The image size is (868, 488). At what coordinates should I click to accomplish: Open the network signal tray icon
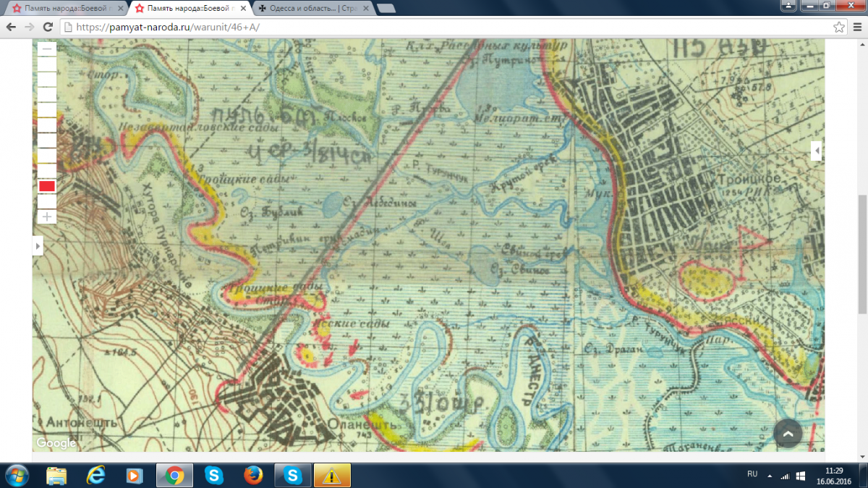[x=785, y=476]
